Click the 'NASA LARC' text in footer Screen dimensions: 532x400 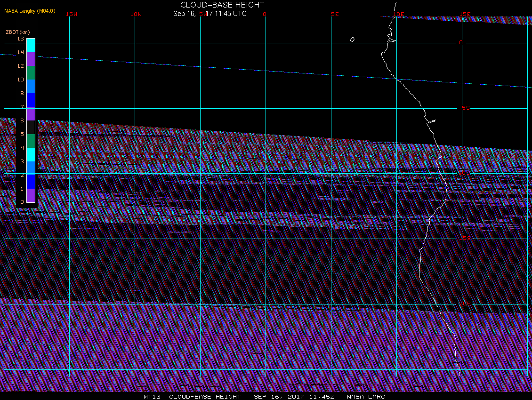366,396
